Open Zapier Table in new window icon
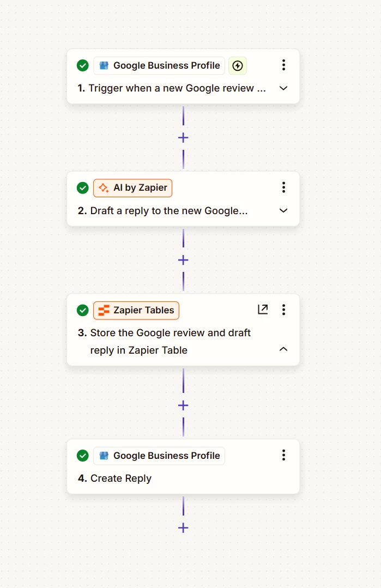The width and height of the screenshot is (381, 588). [263, 310]
